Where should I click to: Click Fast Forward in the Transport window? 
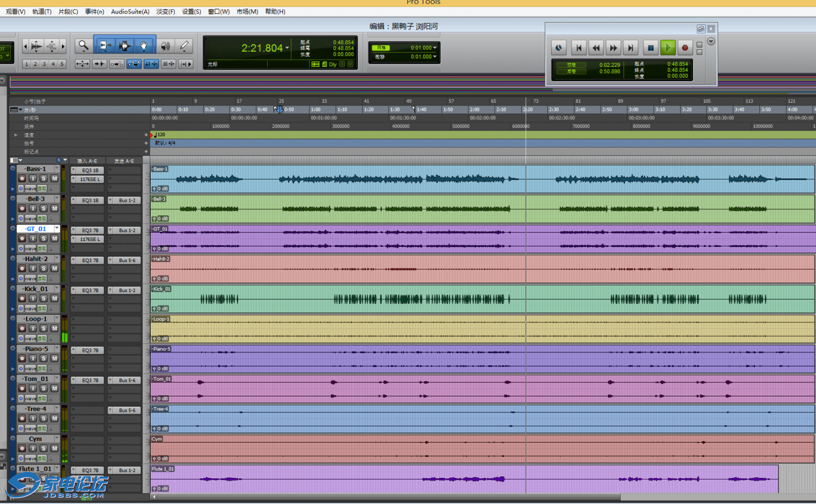[x=614, y=48]
